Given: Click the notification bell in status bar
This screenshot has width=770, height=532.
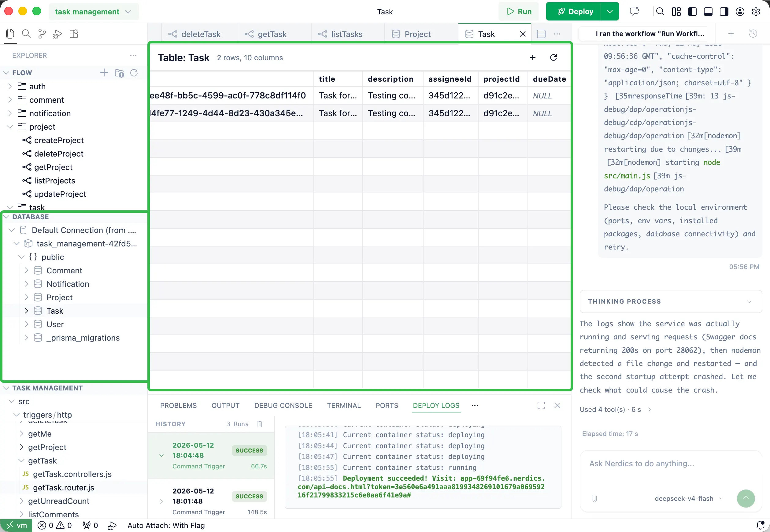Looking at the screenshot, I should (x=760, y=525).
